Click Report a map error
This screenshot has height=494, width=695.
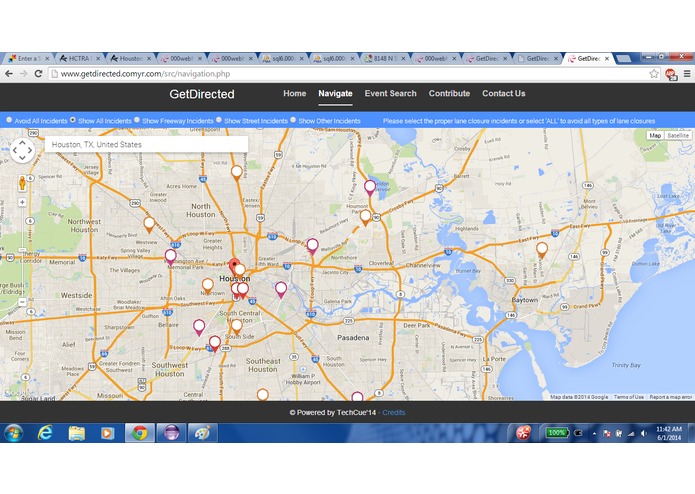[x=670, y=397]
